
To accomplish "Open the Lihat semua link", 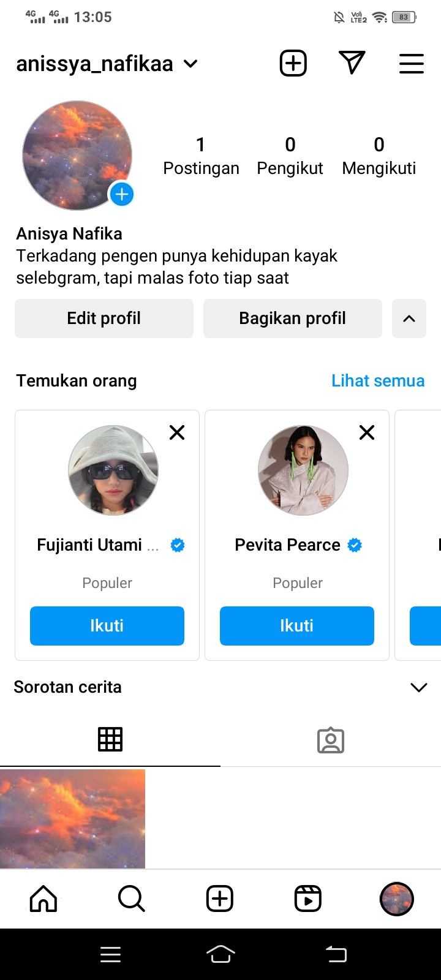I will coord(378,380).
